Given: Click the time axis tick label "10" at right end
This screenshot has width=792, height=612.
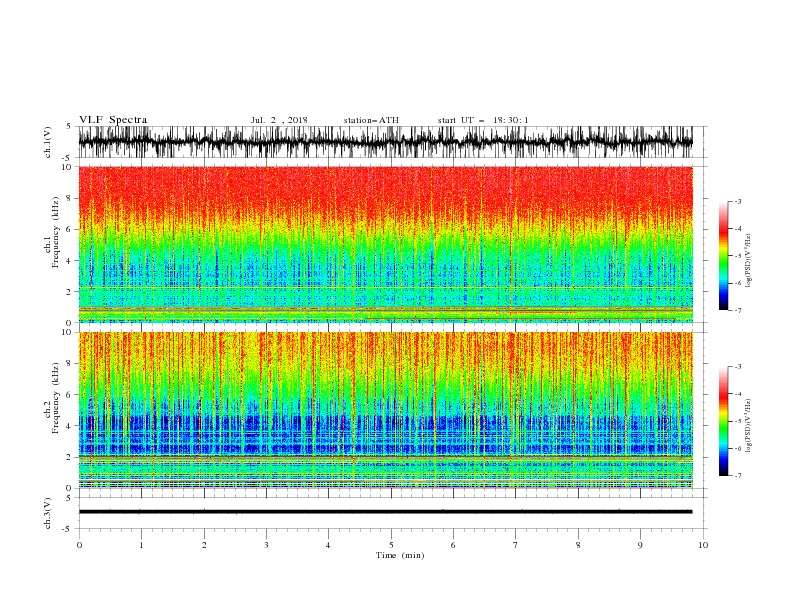Looking at the screenshot, I should point(703,545).
